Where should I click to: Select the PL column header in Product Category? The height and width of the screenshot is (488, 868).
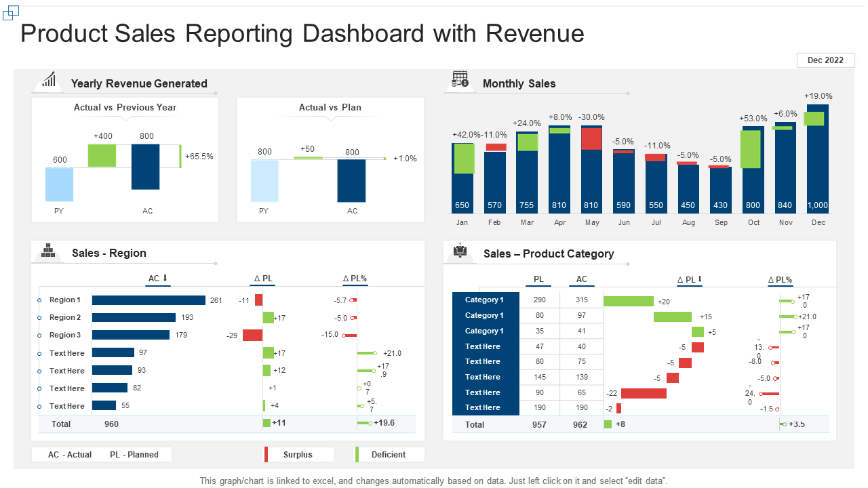pyautogui.click(x=538, y=279)
